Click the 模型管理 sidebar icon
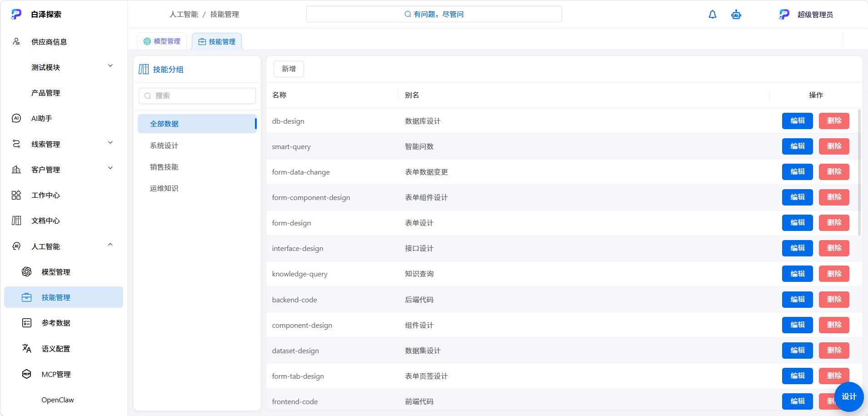Screen dimensions: 868x416 tap(27, 272)
